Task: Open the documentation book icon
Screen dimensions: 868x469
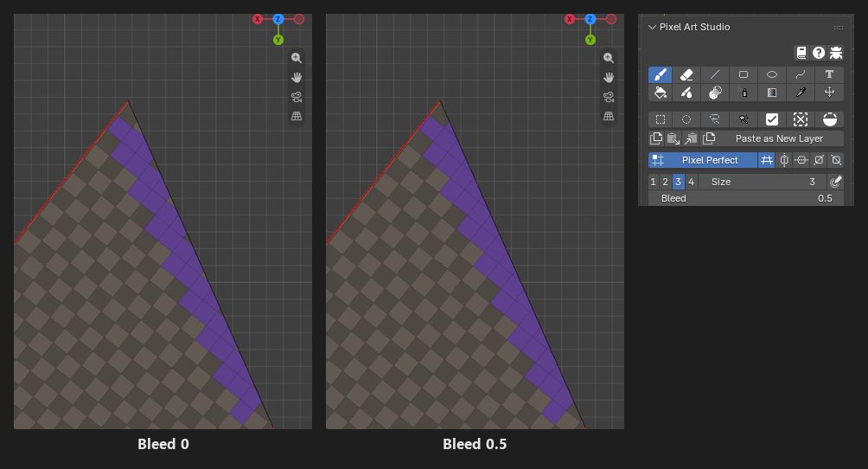Action: tap(801, 53)
